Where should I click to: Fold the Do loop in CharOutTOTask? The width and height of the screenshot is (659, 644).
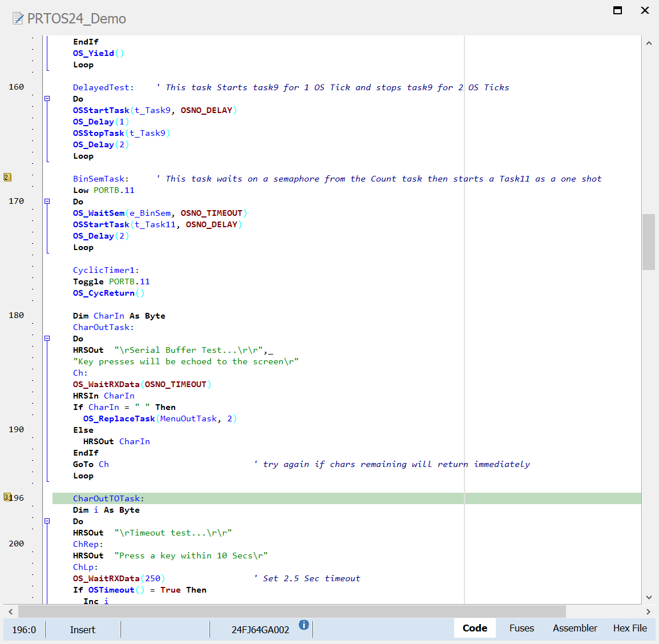click(47, 521)
